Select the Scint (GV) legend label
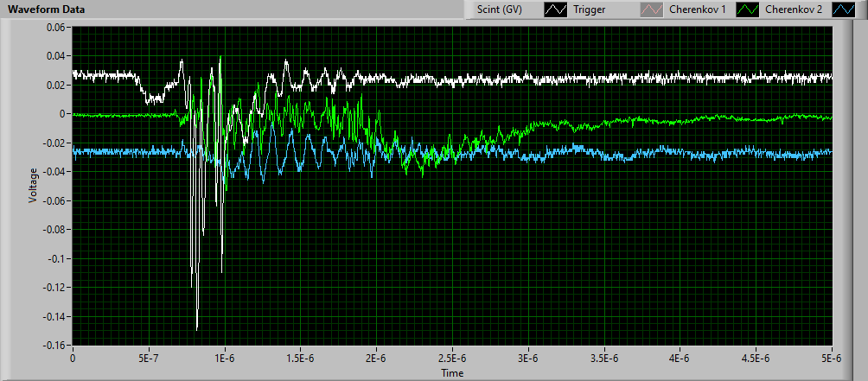The height and width of the screenshot is (381, 868). [500, 10]
